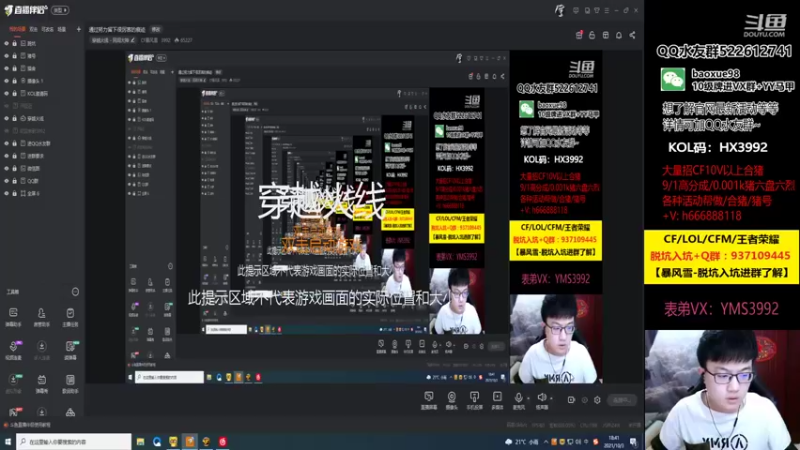800x450 pixels.
Task: Unlock the 全屏 6 layer via its padlock
Action: click(14, 193)
